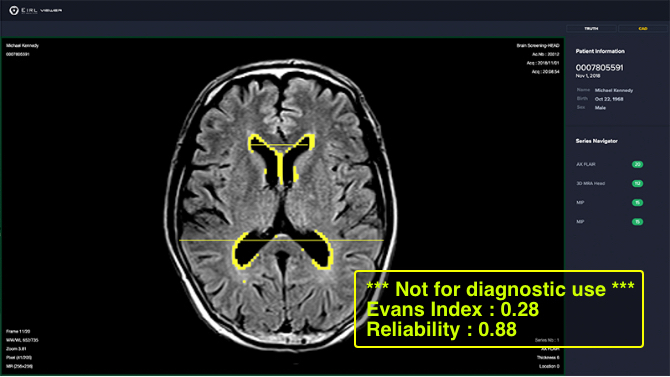This screenshot has height=377, width=670.
Task: Switch to the CAD tab
Action: pos(643,29)
